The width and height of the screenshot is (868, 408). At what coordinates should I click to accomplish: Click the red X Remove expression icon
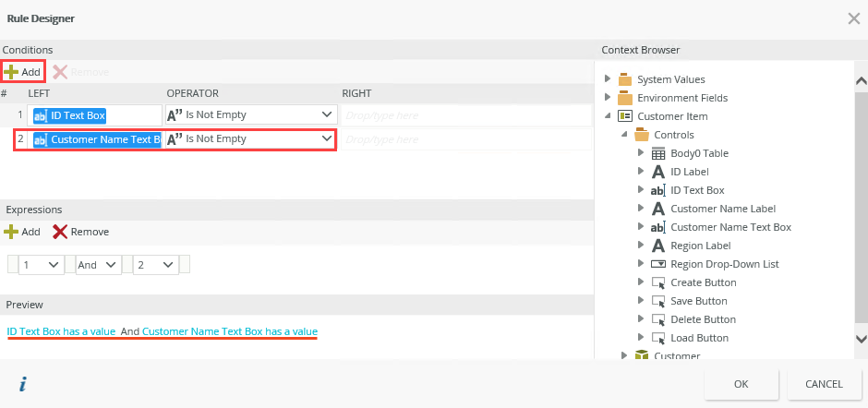point(60,232)
